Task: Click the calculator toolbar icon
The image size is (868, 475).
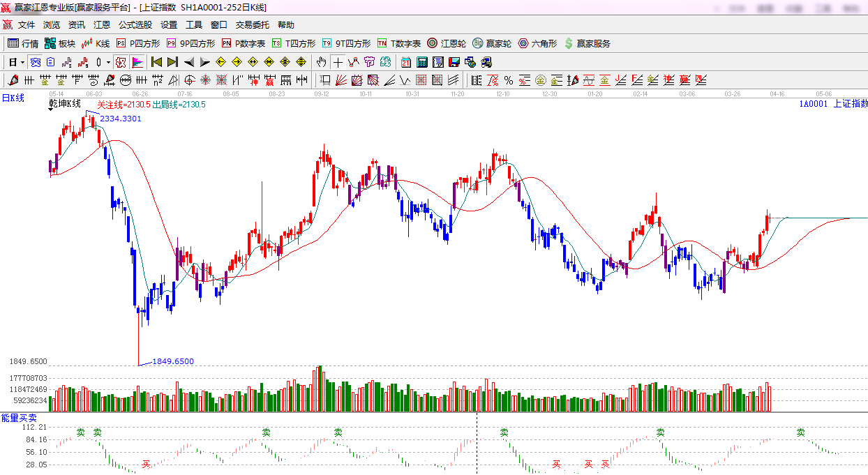Action: (x=437, y=62)
